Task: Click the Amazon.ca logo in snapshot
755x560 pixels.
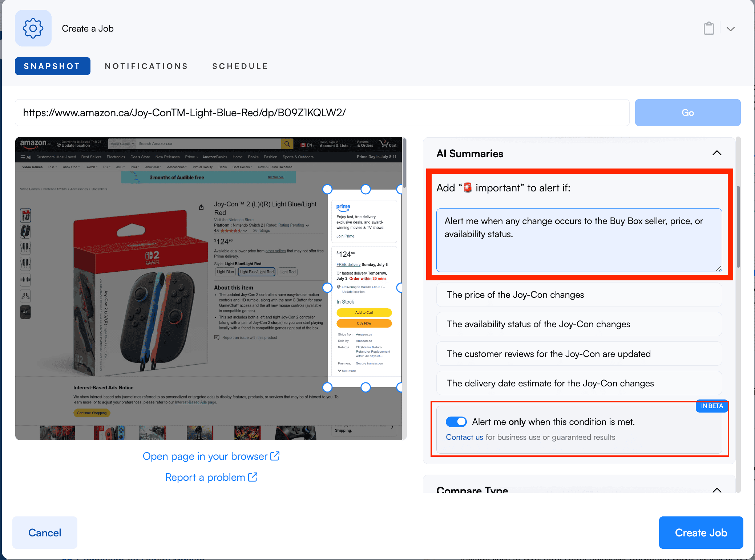Action: click(36, 143)
